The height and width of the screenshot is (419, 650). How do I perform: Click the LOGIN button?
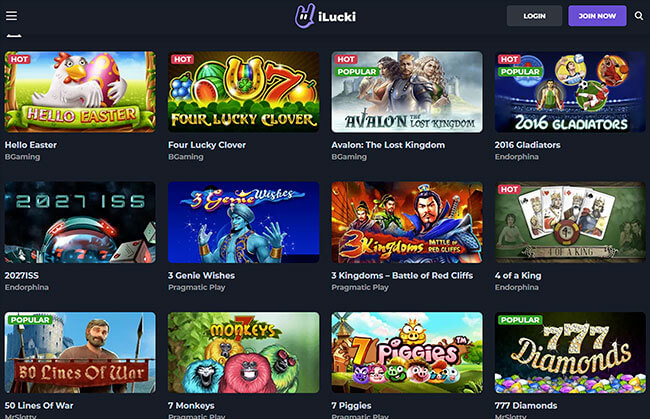click(534, 16)
